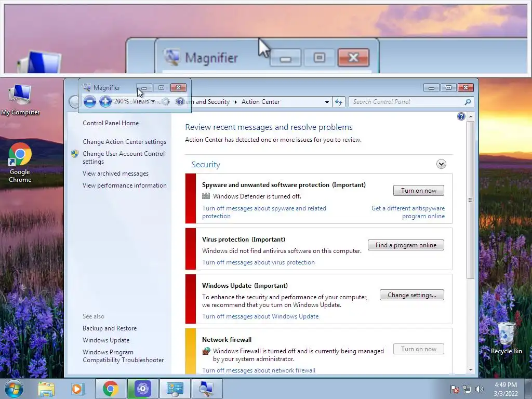Screen dimensions: 532x399
Task: Open Google Chrome desktop shortcut
Action: click(20, 163)
